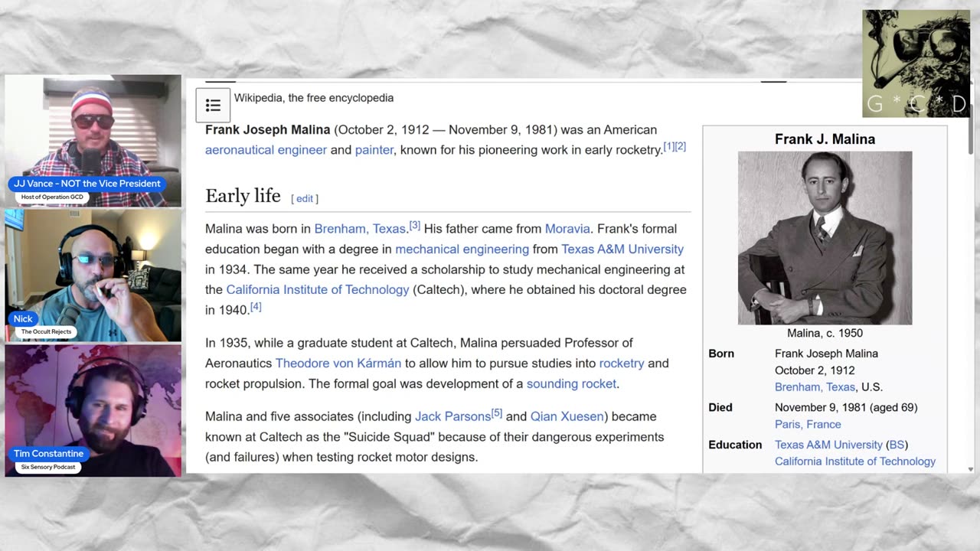Click the 'Born' infobox label
Screen dimensions: 980x551
click(721, 354)
